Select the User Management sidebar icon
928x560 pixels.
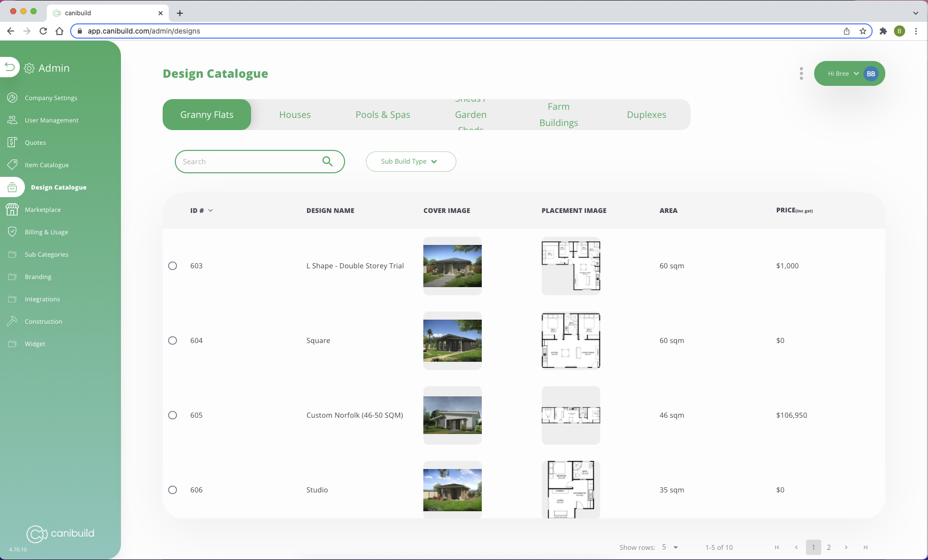pyautogui.click(x=12, y=120)
